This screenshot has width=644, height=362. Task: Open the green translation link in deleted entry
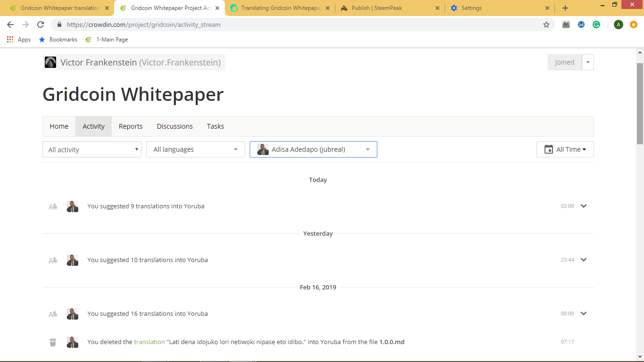click(149, 342)
